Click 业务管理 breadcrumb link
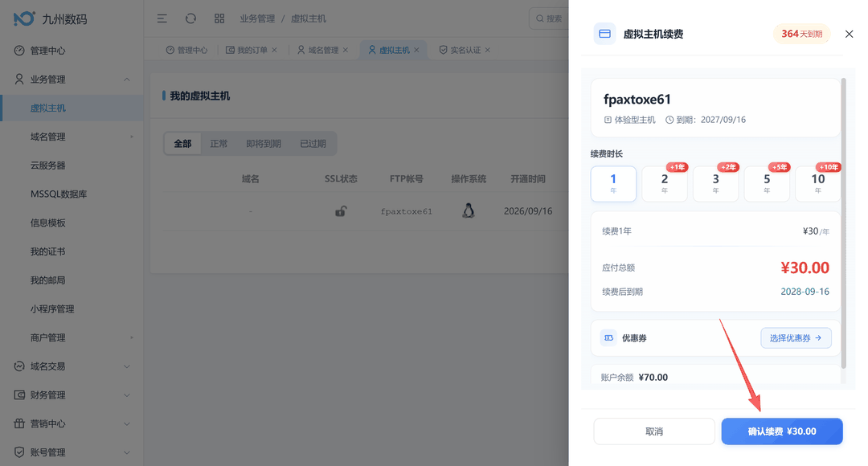Screen dimensions: 868x466 click(x=257, y=18)
